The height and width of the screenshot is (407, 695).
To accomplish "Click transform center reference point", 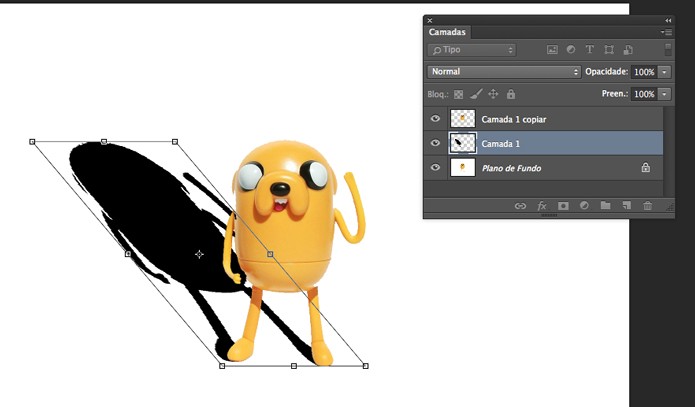I will (x=199, y=254).
